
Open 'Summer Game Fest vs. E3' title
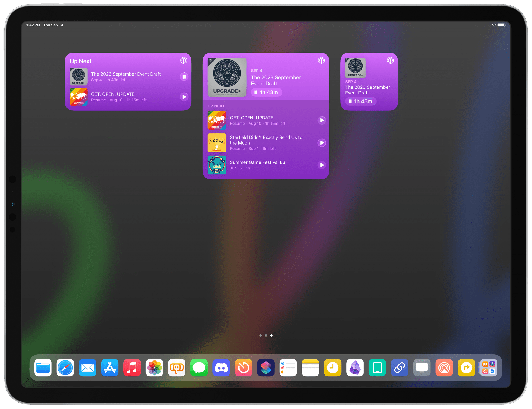click(257, 162)
